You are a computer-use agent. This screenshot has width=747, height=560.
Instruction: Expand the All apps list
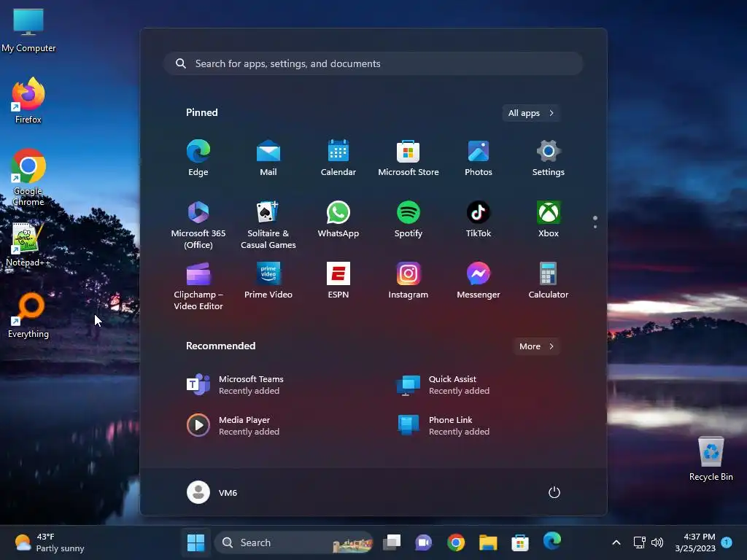(531, 113)
